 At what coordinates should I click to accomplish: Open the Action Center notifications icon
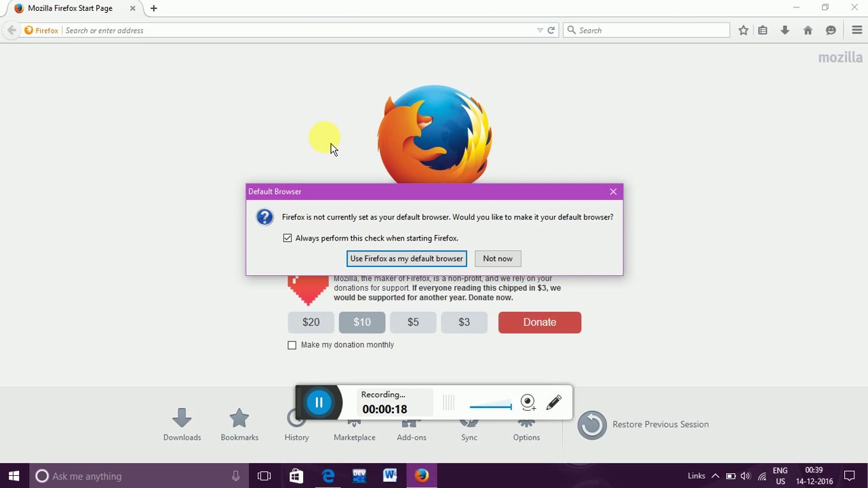pyautogui.click(x=850, y=476)
